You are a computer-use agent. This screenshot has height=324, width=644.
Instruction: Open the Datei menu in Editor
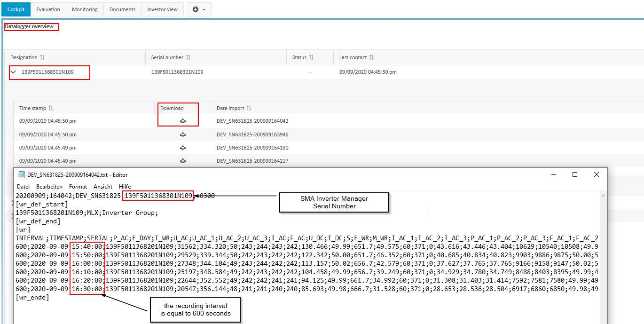[23, 187]
